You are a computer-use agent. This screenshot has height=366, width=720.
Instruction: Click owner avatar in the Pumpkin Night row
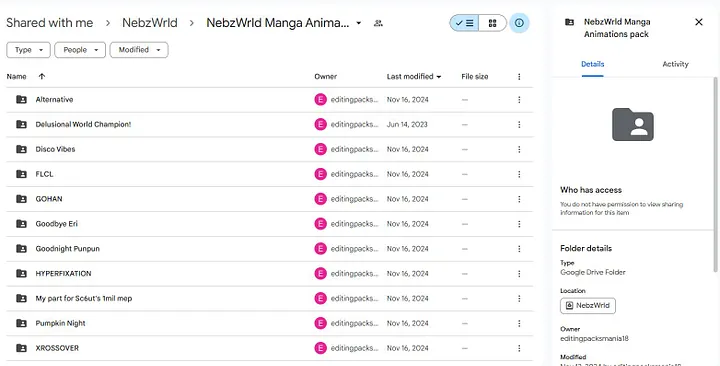coord(321,323)
